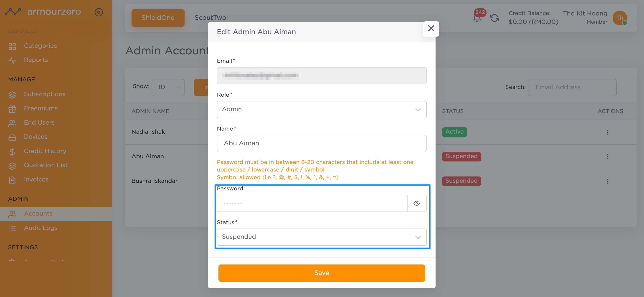Open the Show entries dropdown
The width and height of the screenshot is (644, 297).
pos(168,87)
